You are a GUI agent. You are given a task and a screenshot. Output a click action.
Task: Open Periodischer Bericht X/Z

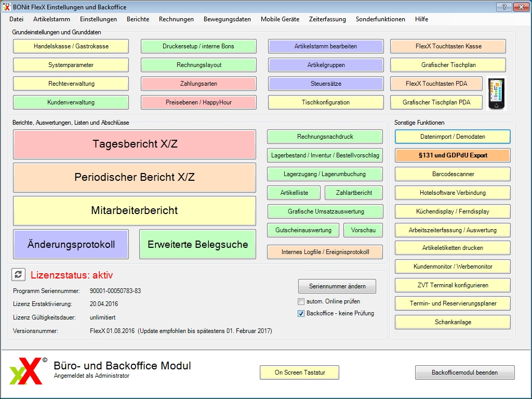[135, 178]
